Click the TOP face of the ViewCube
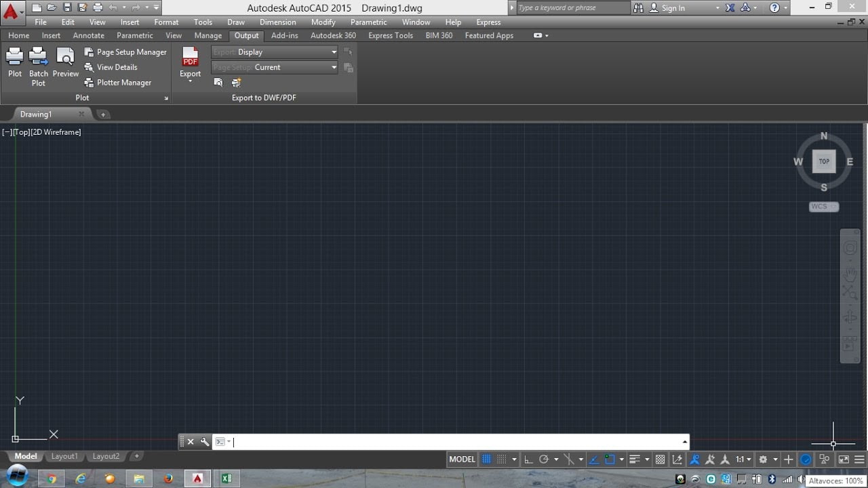868x488 pixels. (x=824, y=161)
